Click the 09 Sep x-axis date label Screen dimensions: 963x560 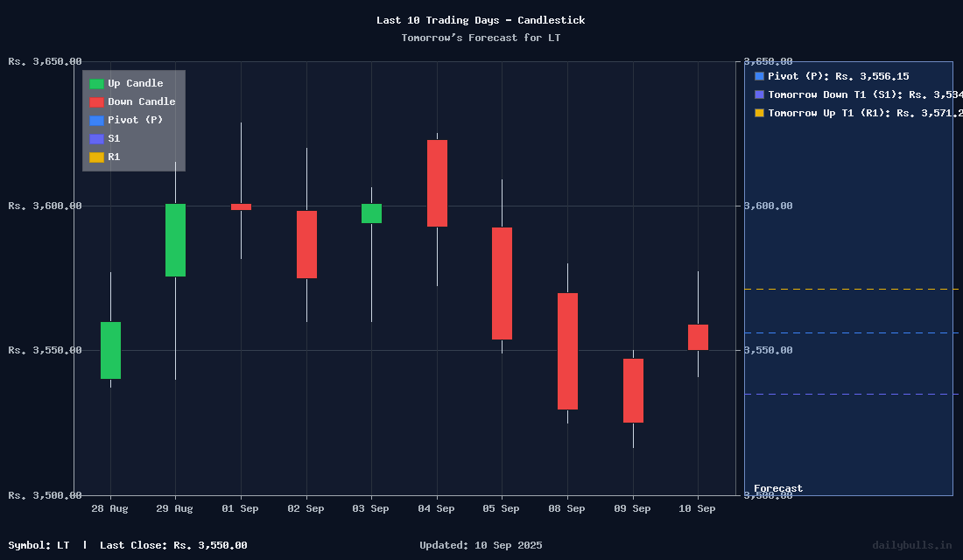click(x=632, y=508)
